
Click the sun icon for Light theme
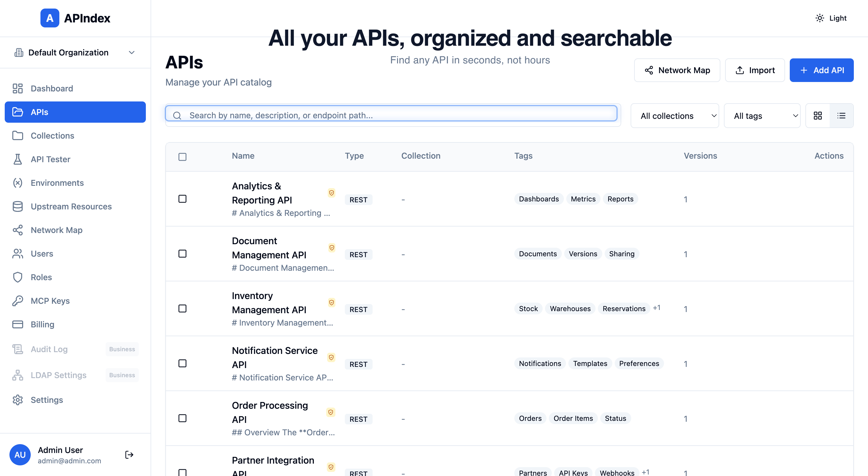click(820, 18)
